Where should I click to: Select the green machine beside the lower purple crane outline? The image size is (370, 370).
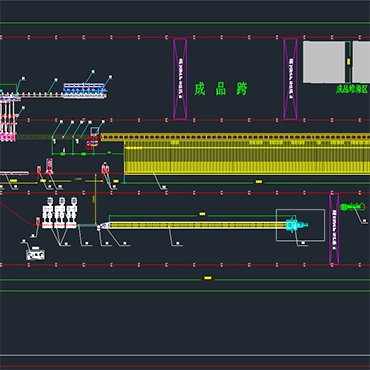(x=352, y=207)
